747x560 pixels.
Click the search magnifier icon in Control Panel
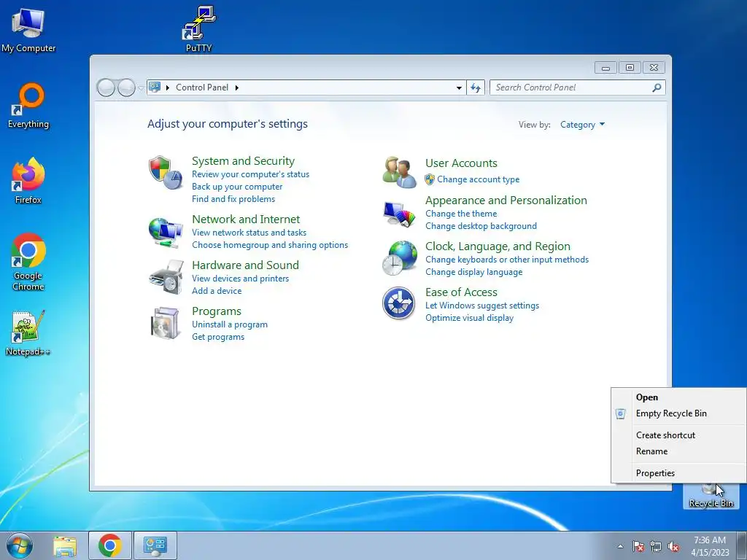(x=657, y=87)
